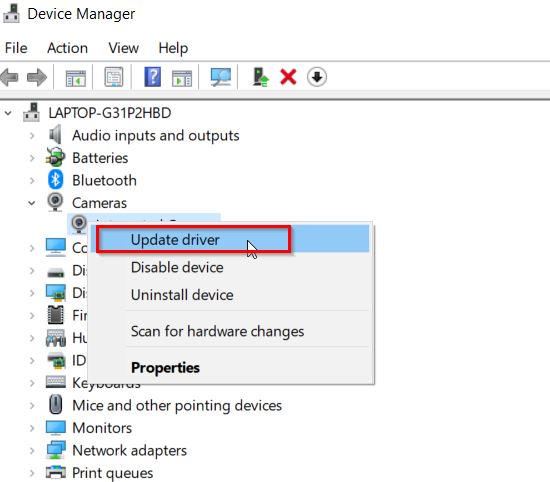Screen dimensions: 550x482
Task: Expand Audio inputs and outputs
Action: tap(32, 136)
